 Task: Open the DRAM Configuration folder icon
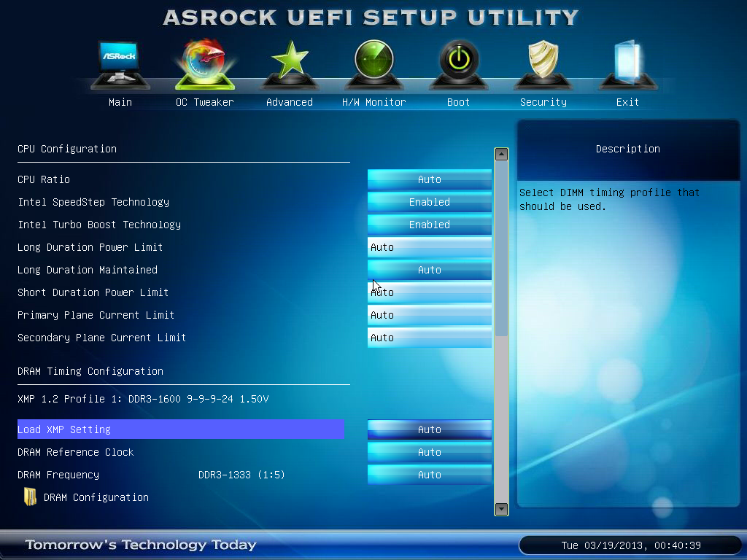(30, 497)
